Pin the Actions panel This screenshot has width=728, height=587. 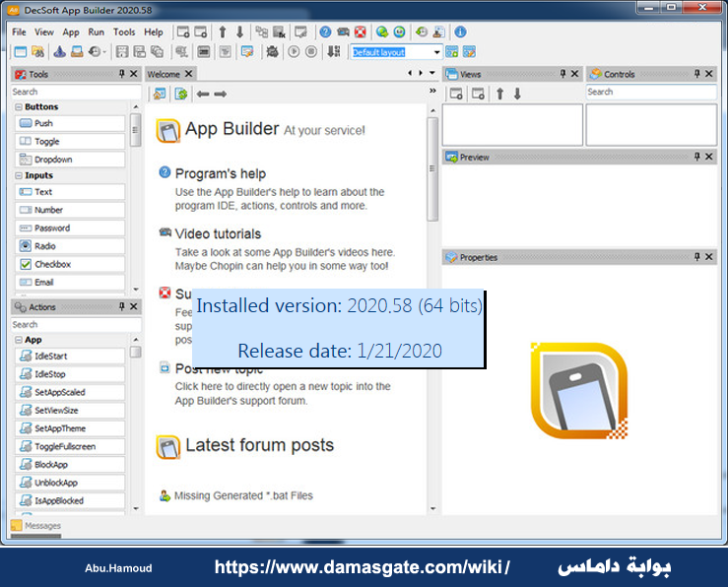point(121,306)
